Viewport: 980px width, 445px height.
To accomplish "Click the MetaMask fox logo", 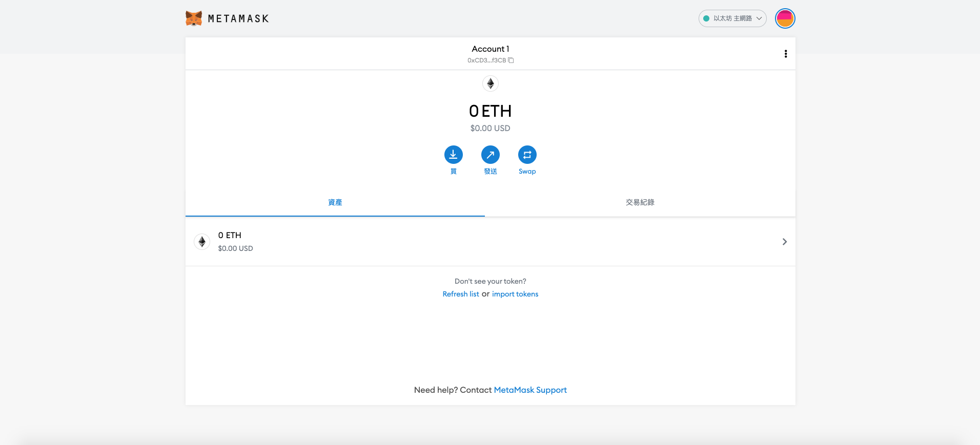I will coord(194,18).
